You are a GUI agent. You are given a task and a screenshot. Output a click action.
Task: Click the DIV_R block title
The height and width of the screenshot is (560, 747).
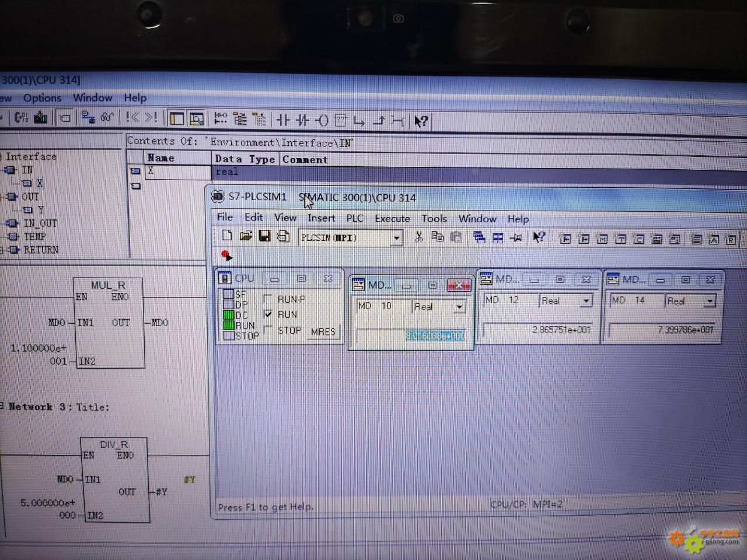click(x=114, y=444)
